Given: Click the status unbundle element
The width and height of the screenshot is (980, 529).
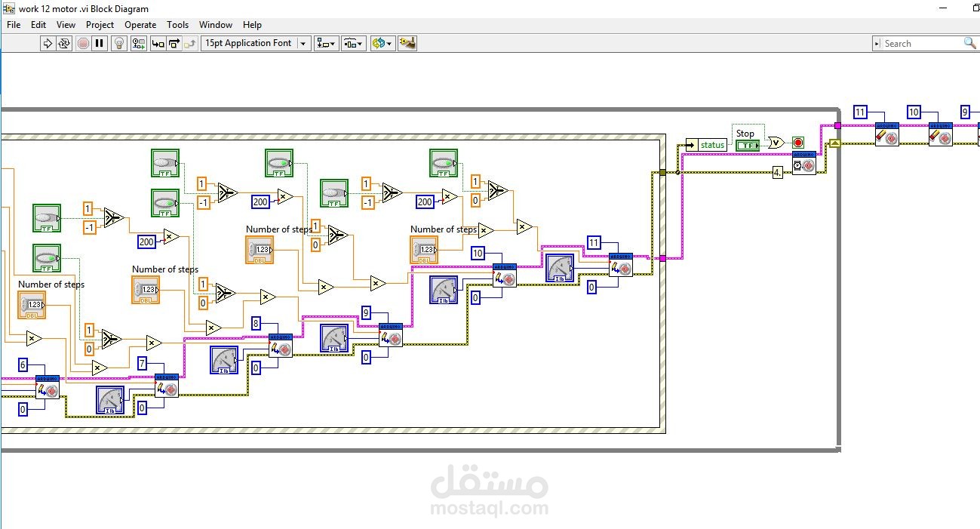Looking at the screenshot, I should coord(706,145).
